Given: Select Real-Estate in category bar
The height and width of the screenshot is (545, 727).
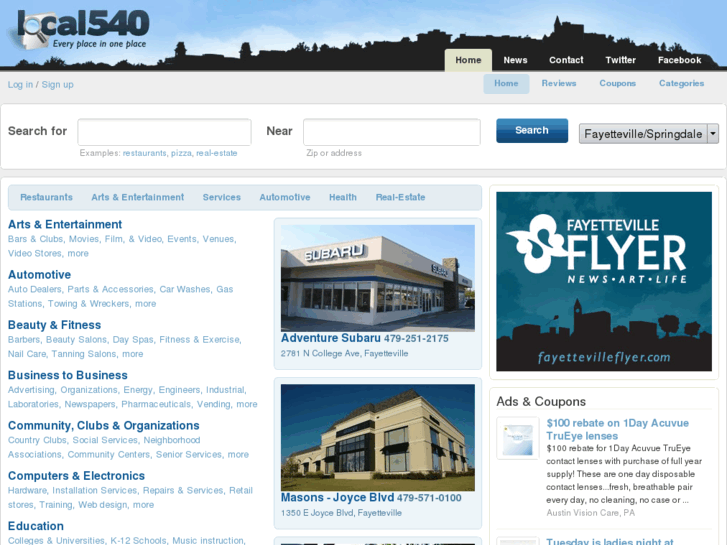Looking at the screenshot, I should 400,197.
